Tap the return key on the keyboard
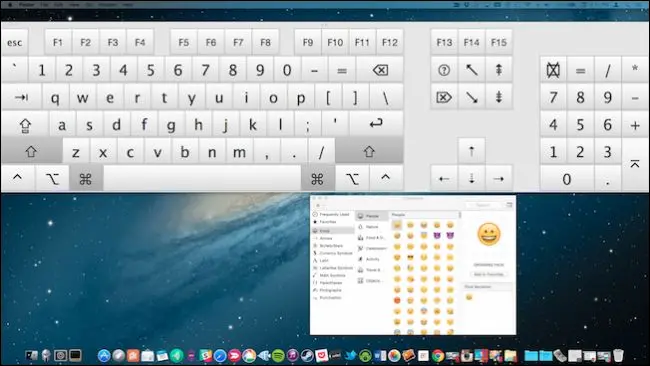This screenshot has height=366, width=650. coord(376,124)
